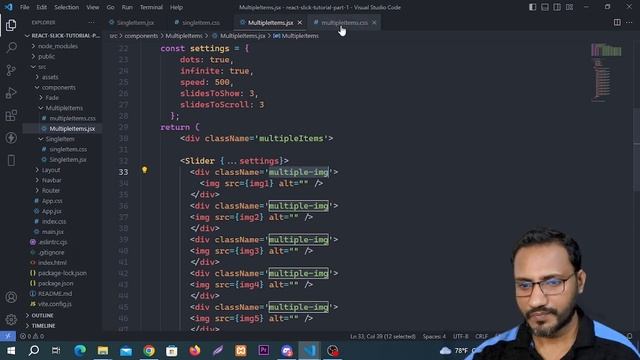This screenshot has width=640, height=360.
Task: Open the Run menu
Action: point(127,7)
